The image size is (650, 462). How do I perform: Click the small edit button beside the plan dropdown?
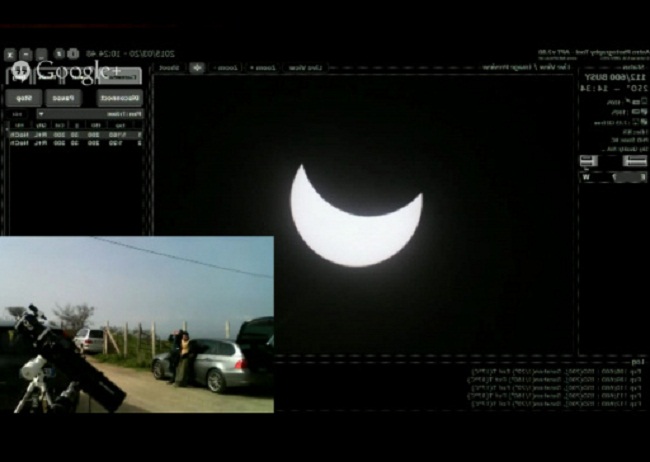pos(17,114)
